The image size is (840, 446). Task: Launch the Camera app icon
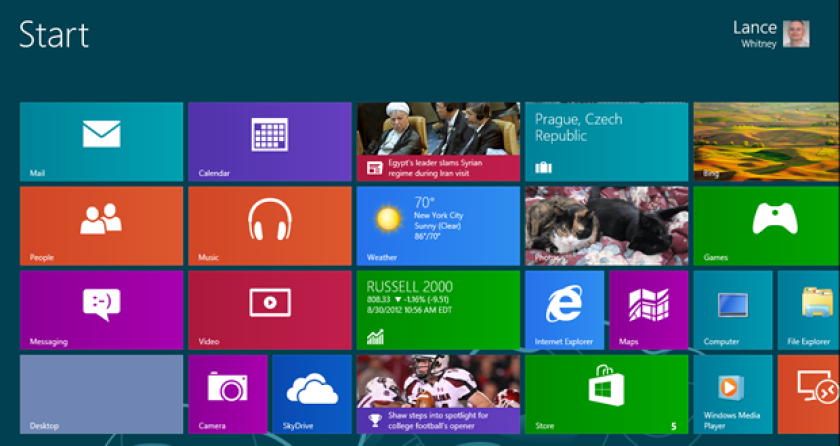click(x=228, y=387)
